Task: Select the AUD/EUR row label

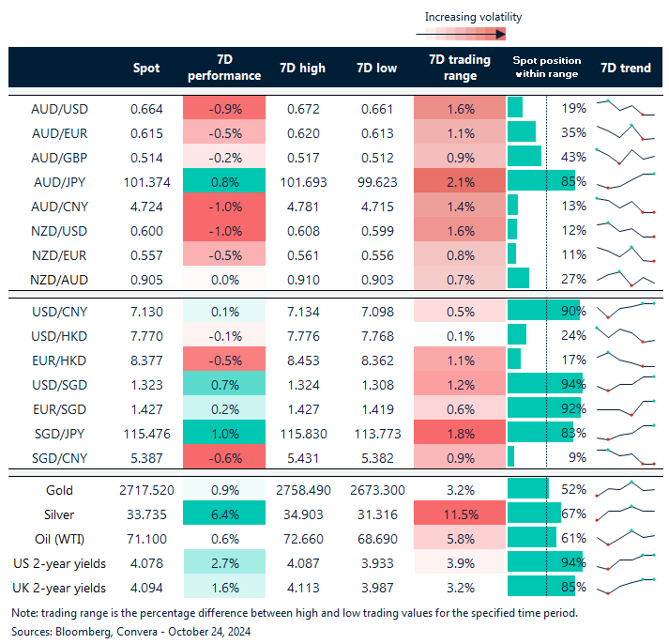Action: point(59,133)
